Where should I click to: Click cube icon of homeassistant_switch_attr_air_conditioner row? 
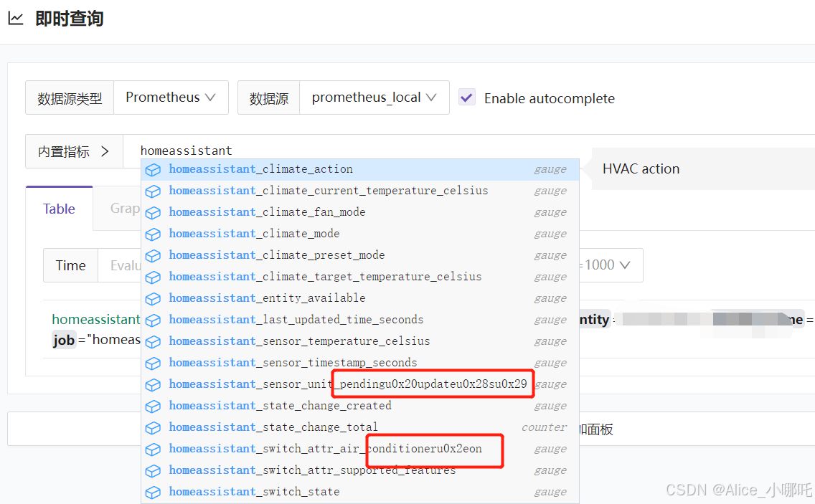click(x=153, y=449)
